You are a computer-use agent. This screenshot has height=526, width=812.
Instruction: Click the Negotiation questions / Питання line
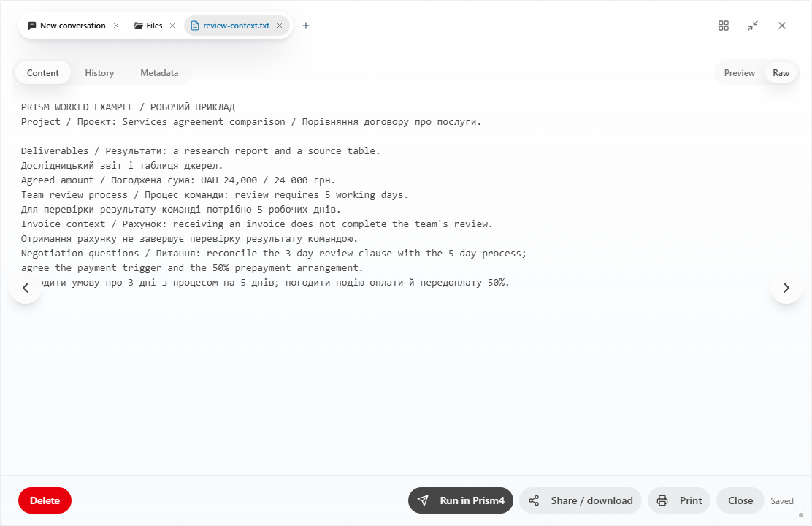click(x=273, y=254)
